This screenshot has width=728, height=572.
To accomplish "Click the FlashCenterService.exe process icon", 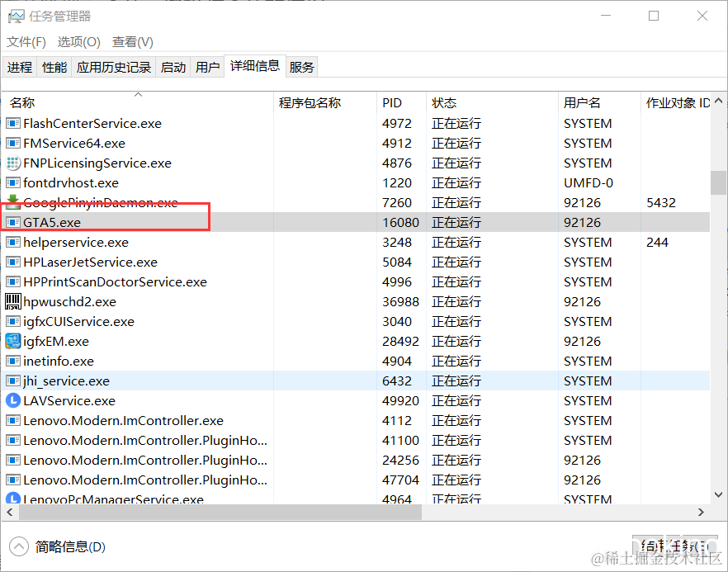I will [13, 124].
